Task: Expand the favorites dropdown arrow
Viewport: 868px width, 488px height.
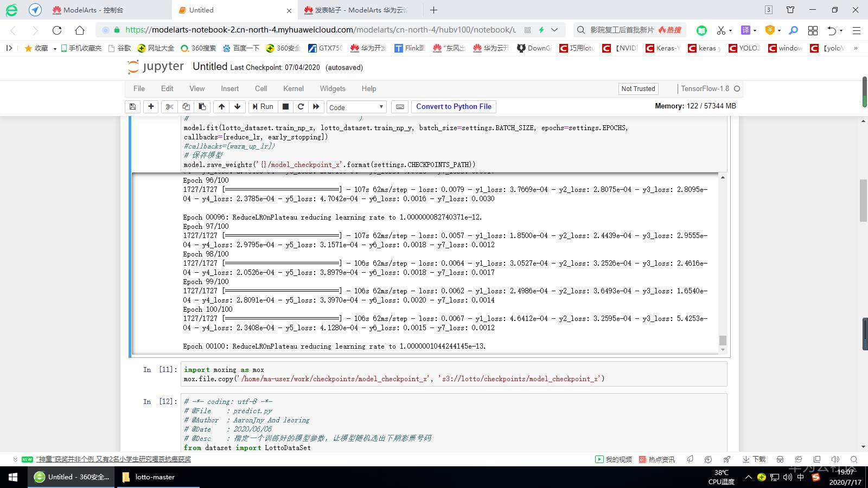Action: click(55, 49)
